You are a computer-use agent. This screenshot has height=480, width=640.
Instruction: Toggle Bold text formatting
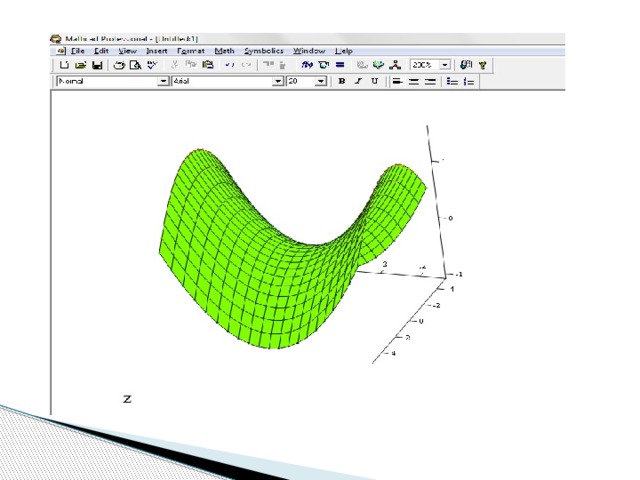(x=342, y=82)
